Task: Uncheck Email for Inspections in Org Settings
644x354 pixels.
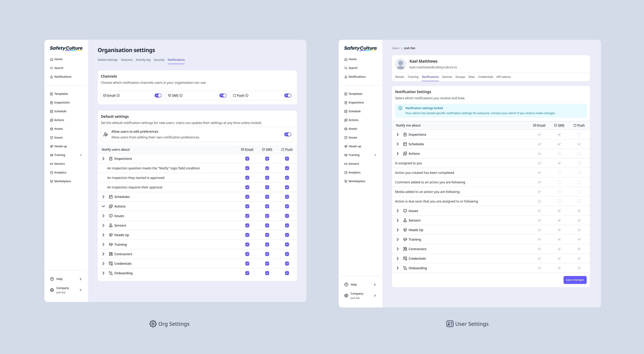Action: point(247,159)
